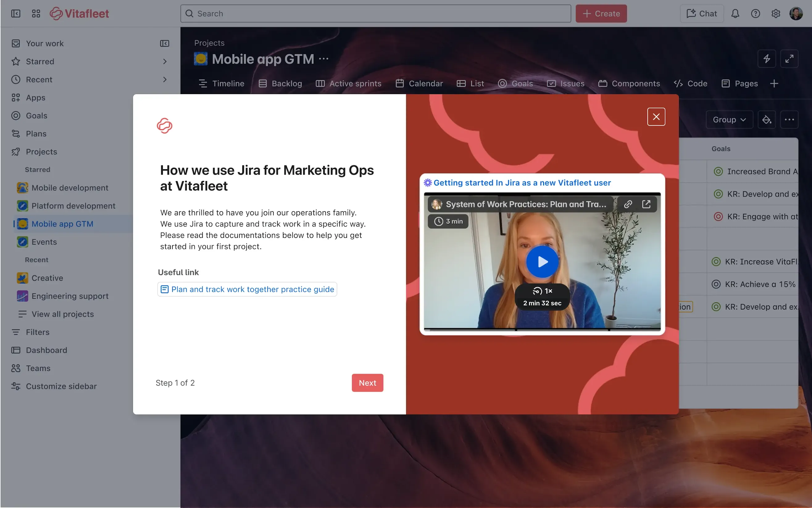Open video in new window icon
This screenshot has width=812, height=508.
(647, 204)
